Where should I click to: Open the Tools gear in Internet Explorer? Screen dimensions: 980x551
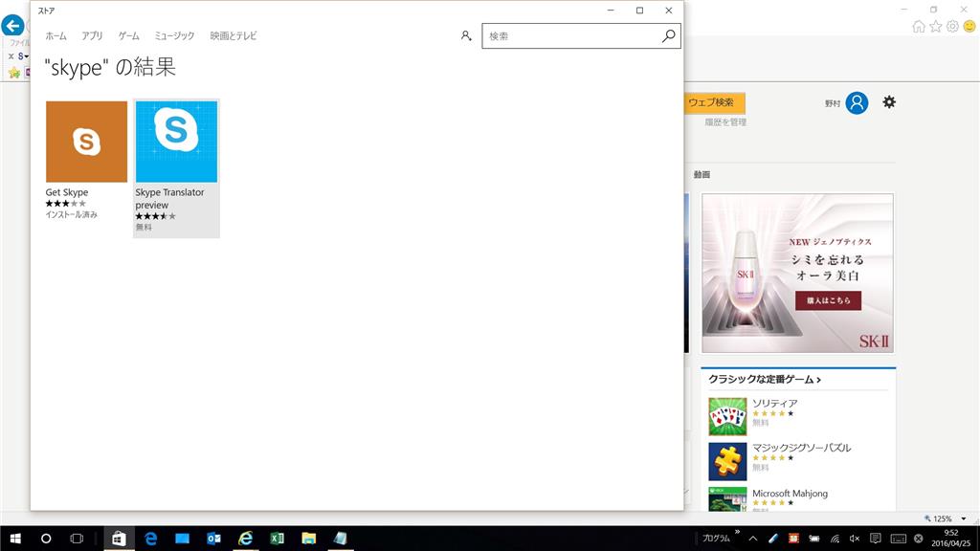pos(952,26)
